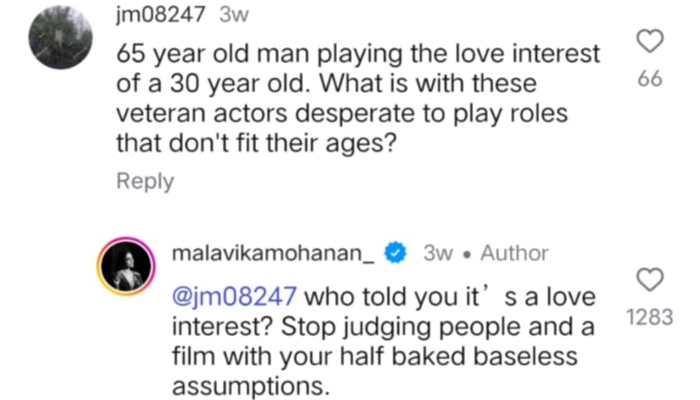Click the 3w timestamp beside malavikamohanan_
This screenshot has height=400, width=700.
coord(439,254)
